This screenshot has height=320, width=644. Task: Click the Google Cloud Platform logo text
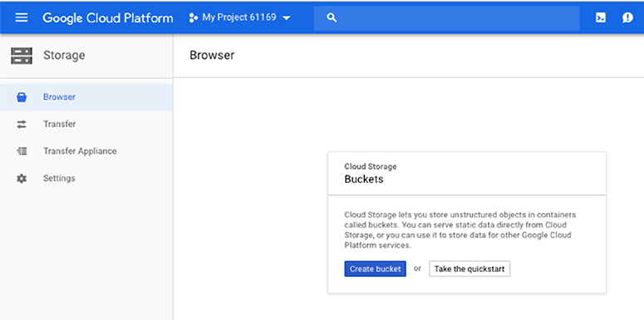[x=107, y=17]
